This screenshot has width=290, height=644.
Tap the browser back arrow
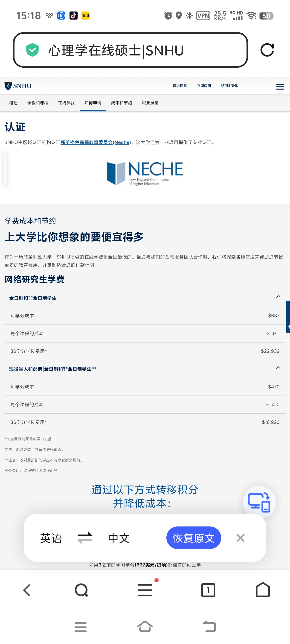[x=27, y=590]
